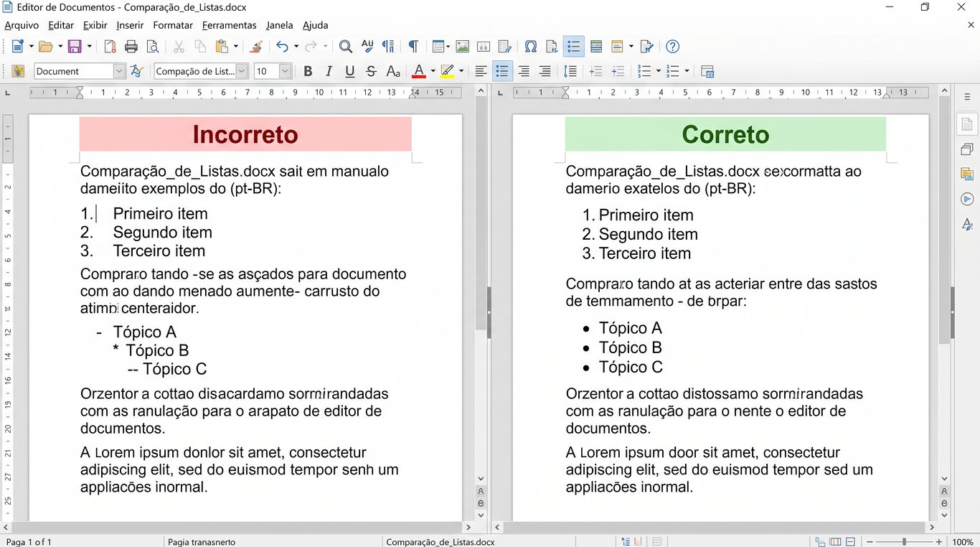
Task: Run the spelling check
Action: click(367, 47)
